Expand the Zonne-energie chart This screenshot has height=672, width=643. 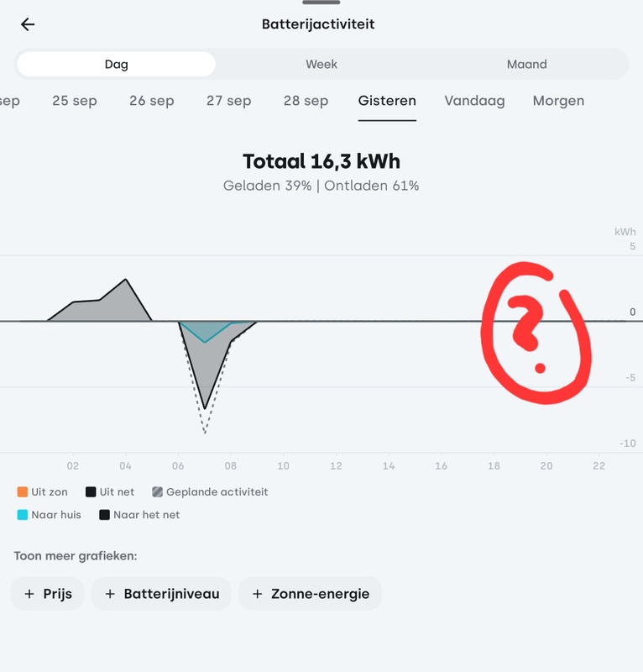click(310, 594)
